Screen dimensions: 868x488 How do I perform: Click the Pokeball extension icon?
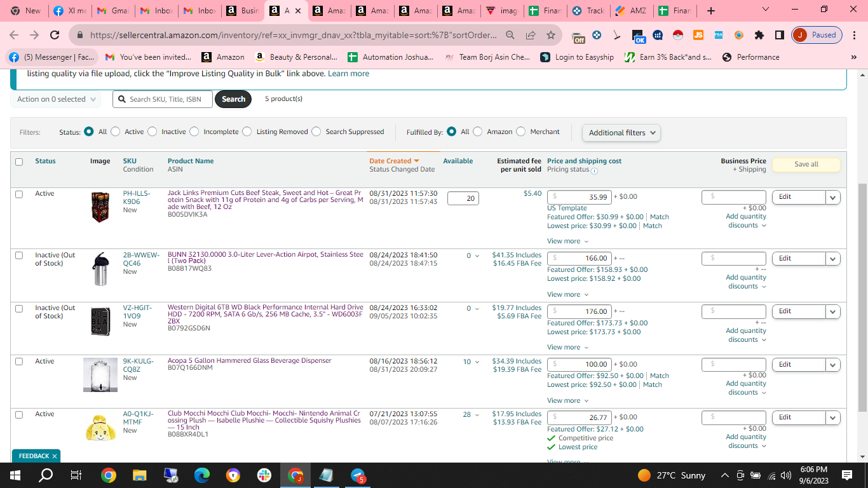(x=678, y=36)
